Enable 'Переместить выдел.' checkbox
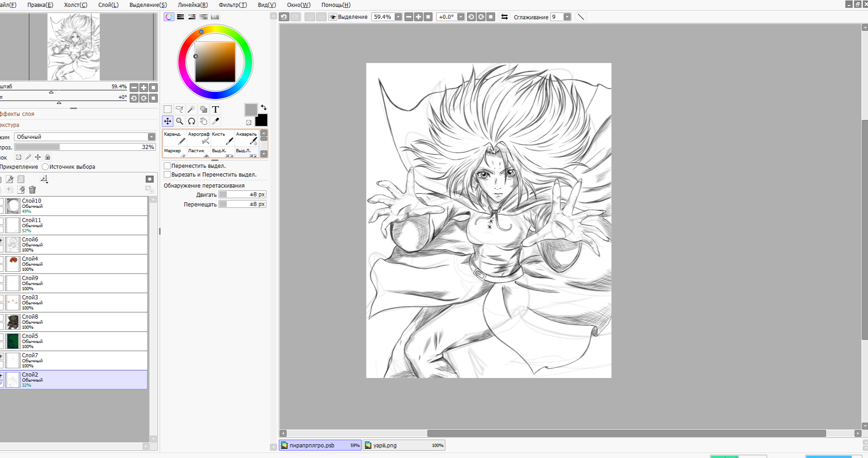The image size is (868, 458). click(x=168, y=166)
